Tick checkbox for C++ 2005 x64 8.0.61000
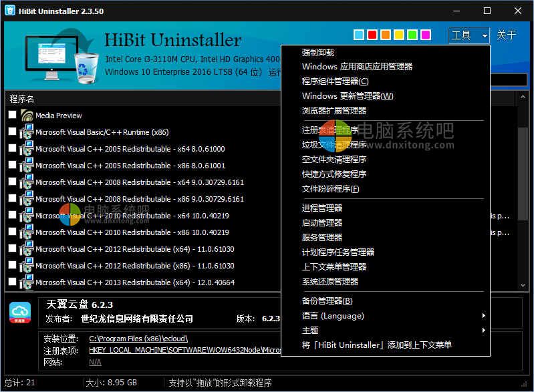The height and width of the screenshot is (392, 534). [x=12, y=148]
